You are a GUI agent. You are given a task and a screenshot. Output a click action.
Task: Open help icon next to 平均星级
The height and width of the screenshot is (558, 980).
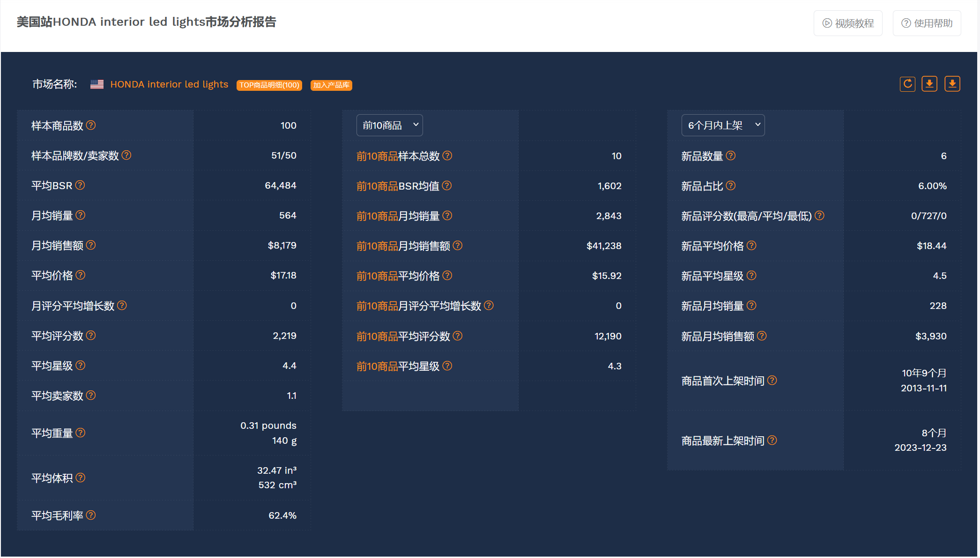click(81, 366)
